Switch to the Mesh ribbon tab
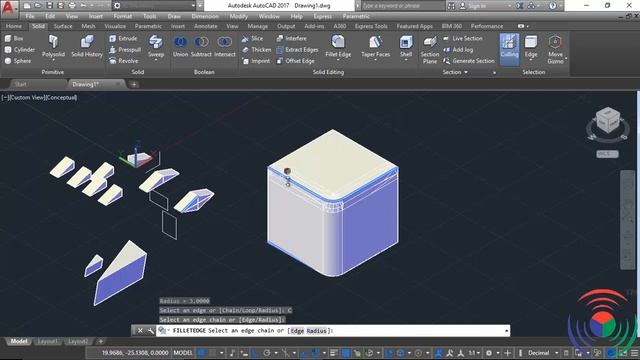Viewport: 640px width, 360px height. pyautogui.click(x=88, y=26)
